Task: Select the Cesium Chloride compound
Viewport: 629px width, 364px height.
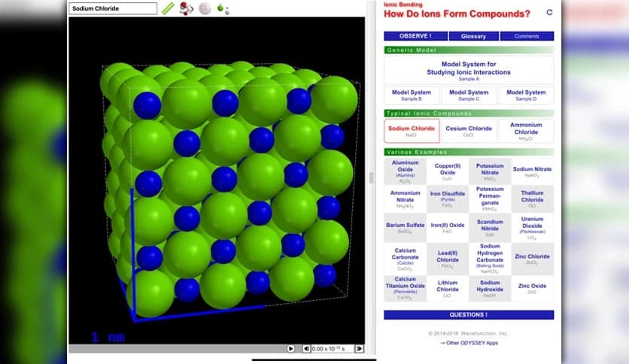Action: [469, 131]
